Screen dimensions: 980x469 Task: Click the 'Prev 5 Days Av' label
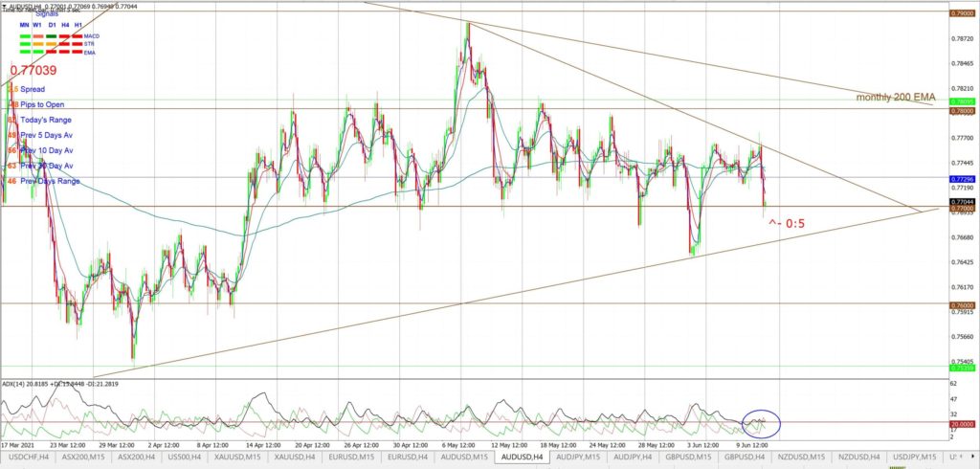click(x=47, y=135)
